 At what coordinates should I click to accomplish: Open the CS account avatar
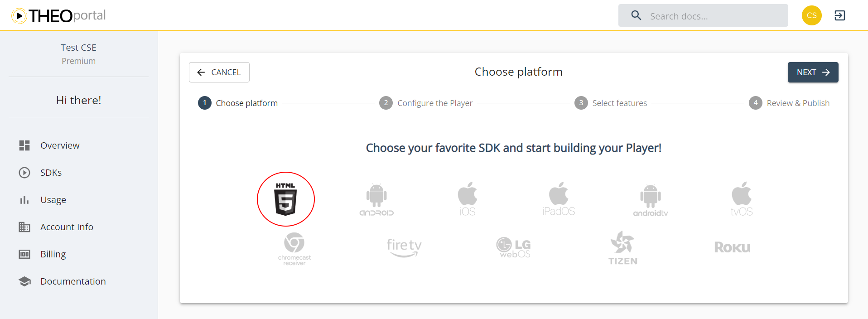click(811, 15)
